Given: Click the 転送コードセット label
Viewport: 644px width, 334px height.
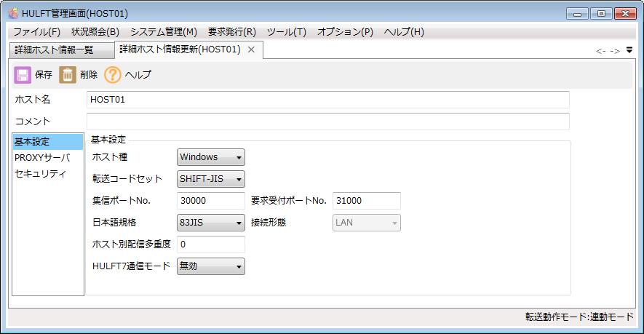Looking at the screenshot, I should [127, 179].
